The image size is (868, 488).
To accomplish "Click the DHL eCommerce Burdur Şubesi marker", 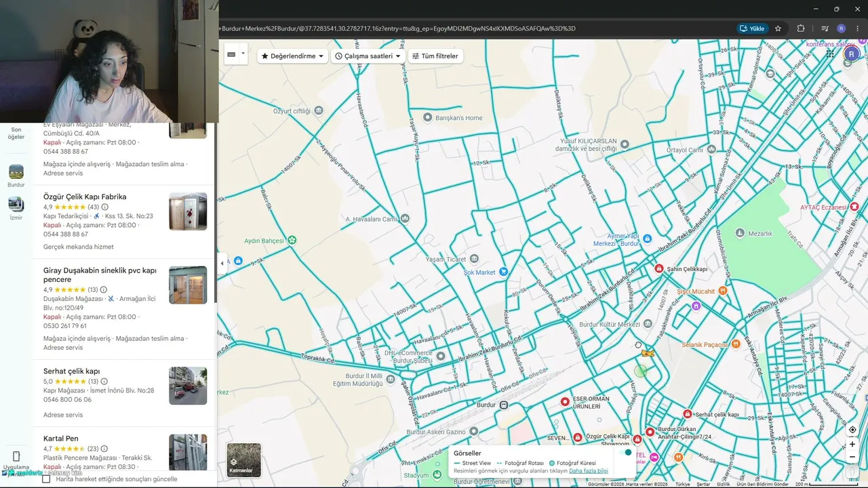I will (441, 356).
